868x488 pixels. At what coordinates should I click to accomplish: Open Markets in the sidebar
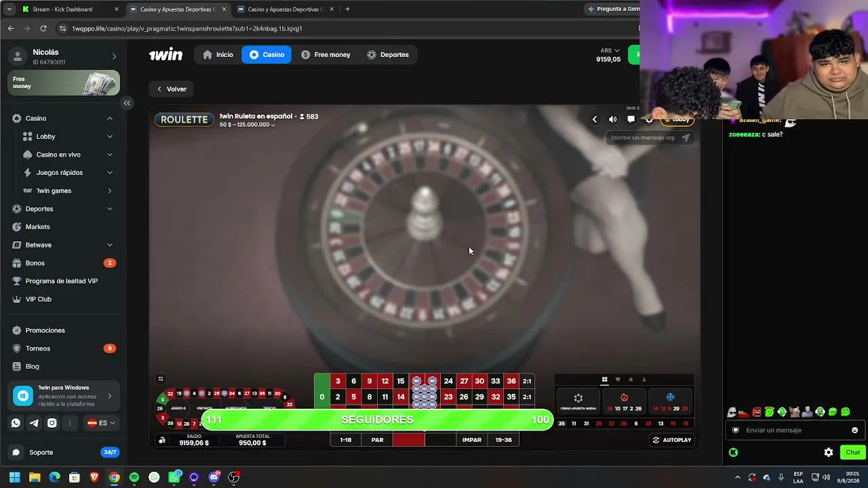point(63,227)
